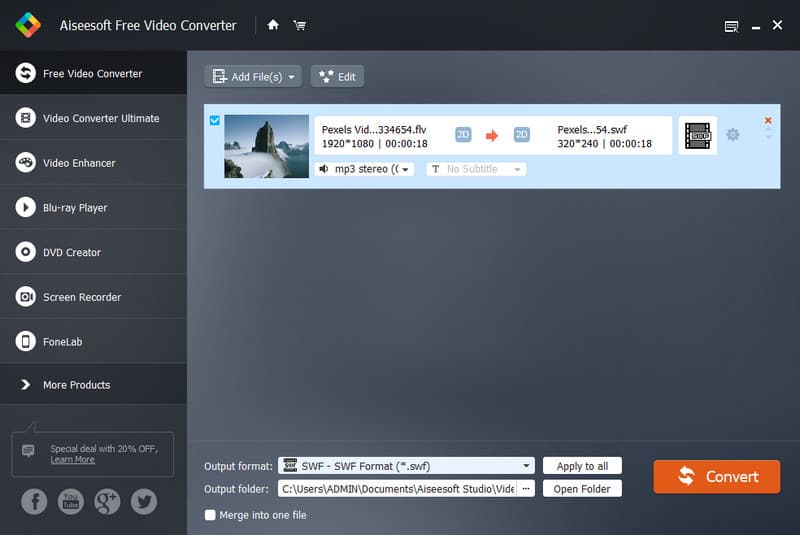This screenshot has height=535, width=800.
Task: Uncheck the video file checkbox
Action: point(214,121)
